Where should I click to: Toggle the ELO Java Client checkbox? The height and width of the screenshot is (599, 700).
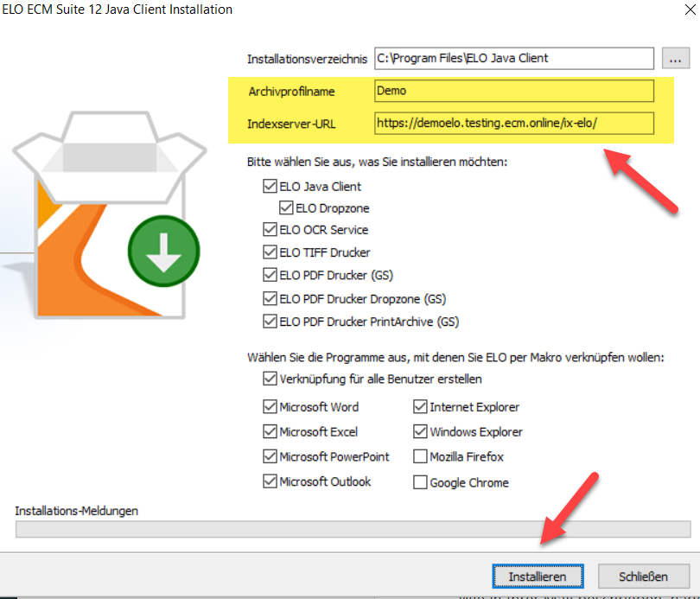click(270, 186)
